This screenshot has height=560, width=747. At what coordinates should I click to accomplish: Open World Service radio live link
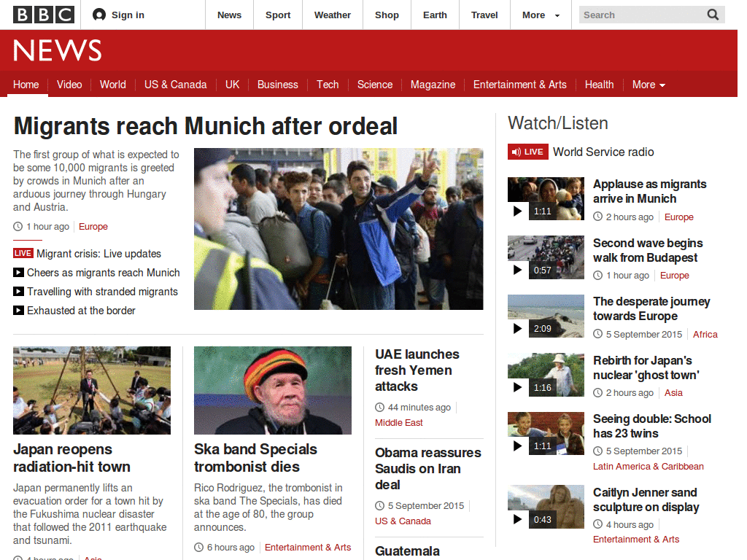click(603, 152)
